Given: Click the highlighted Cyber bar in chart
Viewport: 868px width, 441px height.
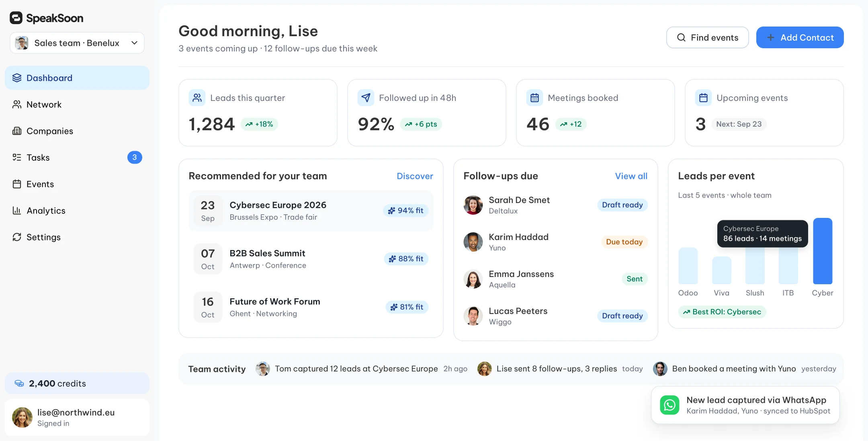Looking at the screenshot, I should (823, 251).
